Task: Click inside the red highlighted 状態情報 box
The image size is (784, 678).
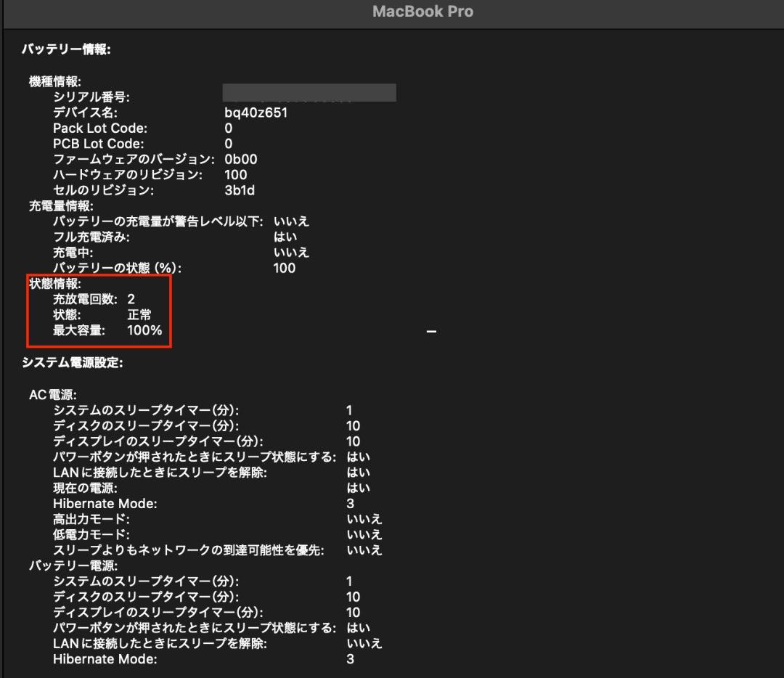Action: (98, 311)
